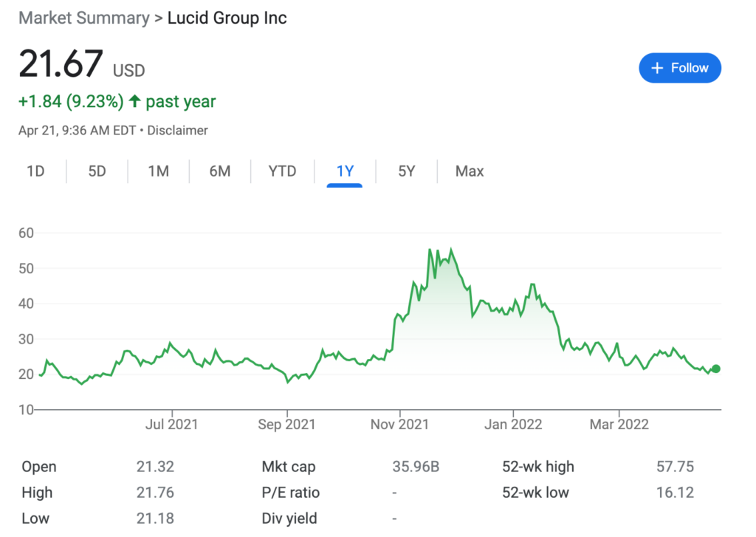This screenshot has width=756, height=537.
Task: Click the Jul 2021 axis label
Action: 171,424
